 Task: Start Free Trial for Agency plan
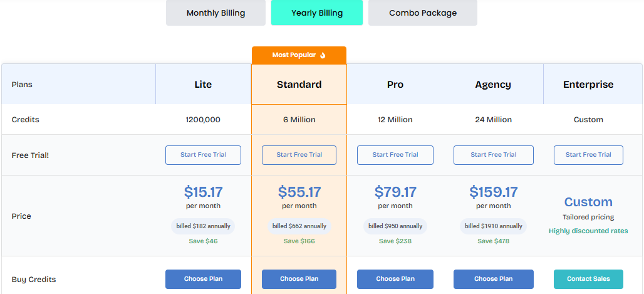(493, 155)
